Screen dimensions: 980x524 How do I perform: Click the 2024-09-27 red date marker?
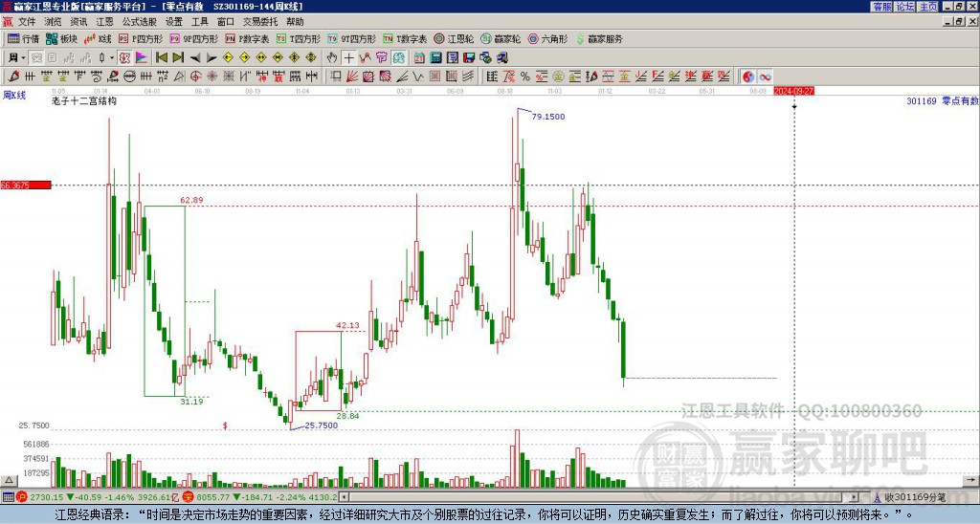click(x=793, y=91)
